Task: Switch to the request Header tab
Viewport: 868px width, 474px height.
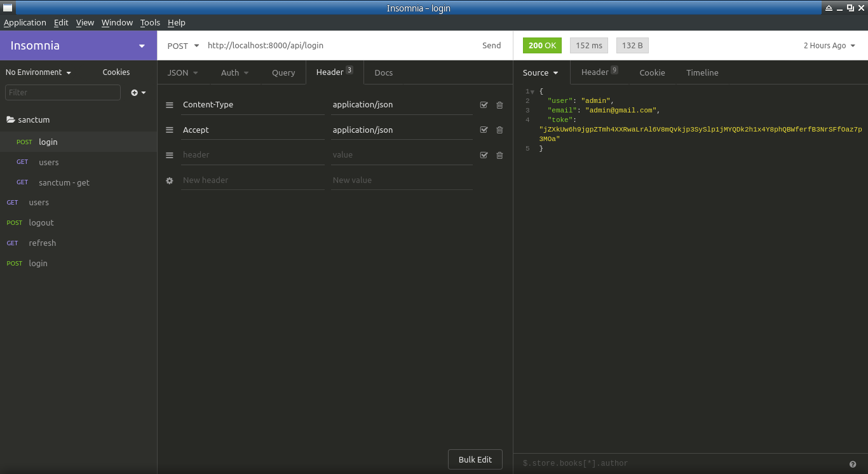Action: click(335, 72)
